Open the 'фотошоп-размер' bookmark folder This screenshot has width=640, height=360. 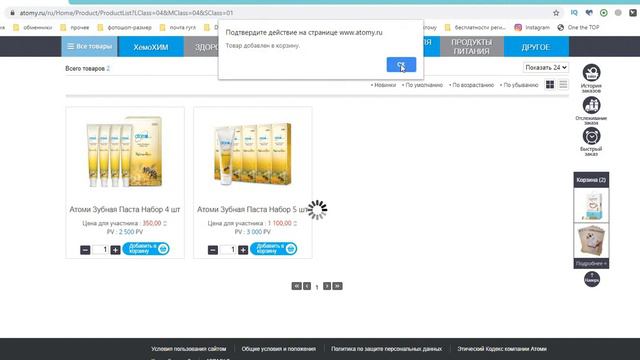[x=124, y=27]
